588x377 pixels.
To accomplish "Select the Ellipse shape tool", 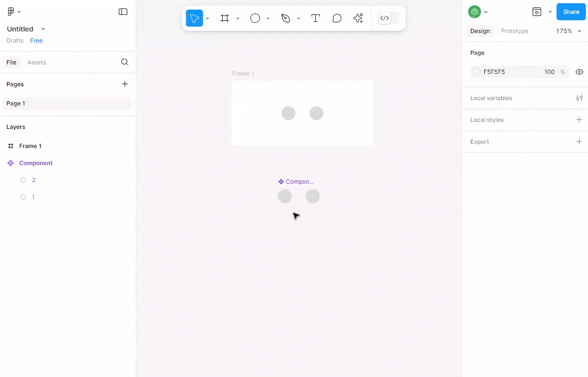I will click(255, 18).
